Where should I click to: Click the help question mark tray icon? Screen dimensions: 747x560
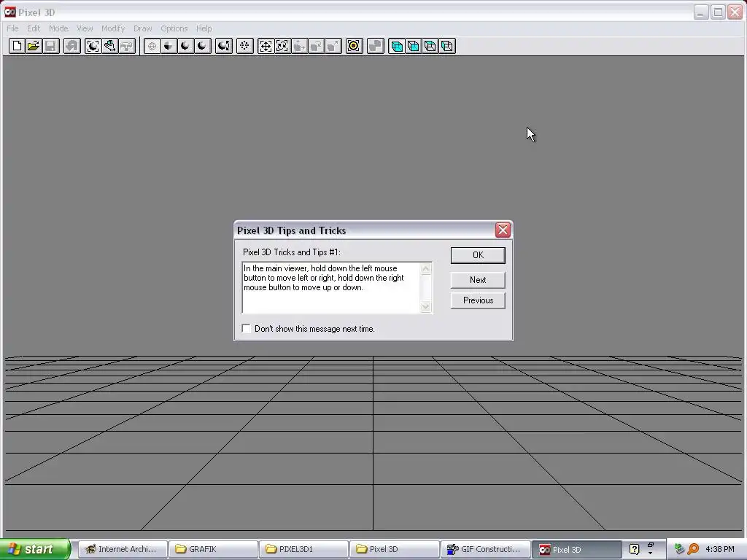pyautogui.click(x=634, y=550)
